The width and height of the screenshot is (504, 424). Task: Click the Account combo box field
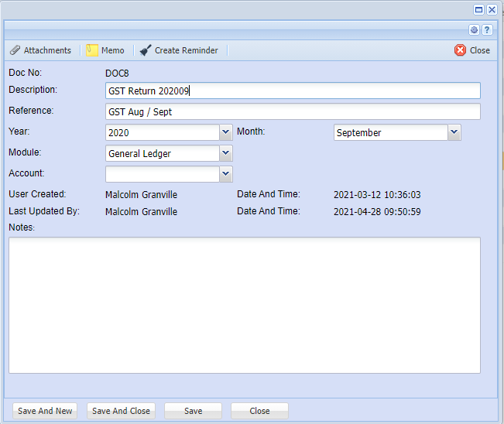pyautogui.click(x=162, y=174)
